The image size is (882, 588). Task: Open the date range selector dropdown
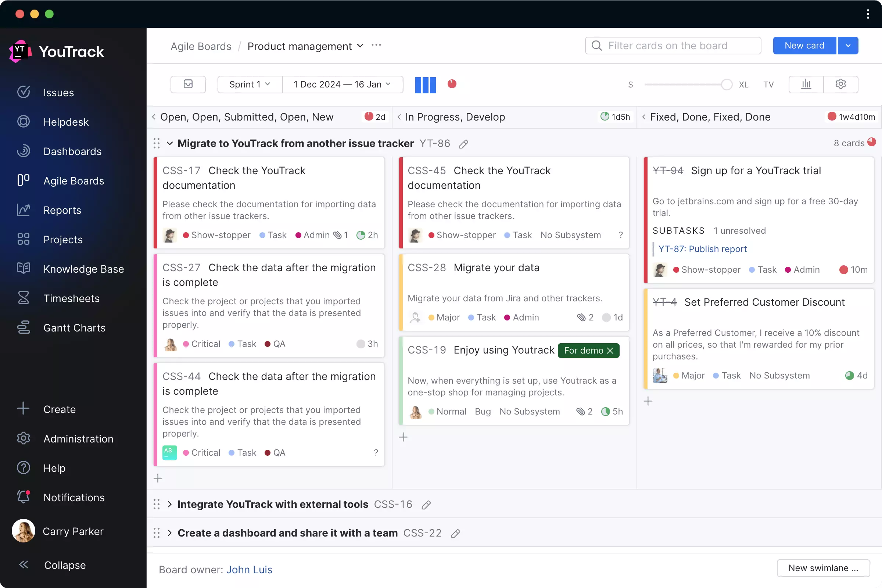click(x=340, y=84)
